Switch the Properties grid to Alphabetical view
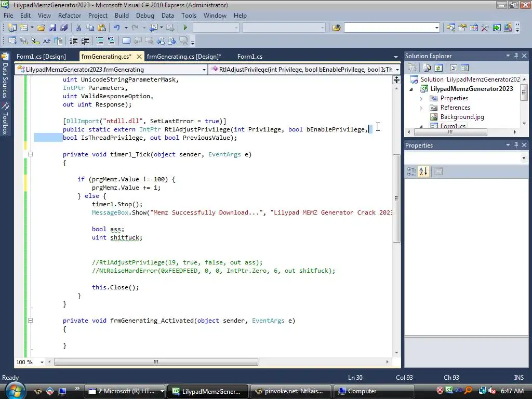This screenshot has width=532, height=399. 423,171
